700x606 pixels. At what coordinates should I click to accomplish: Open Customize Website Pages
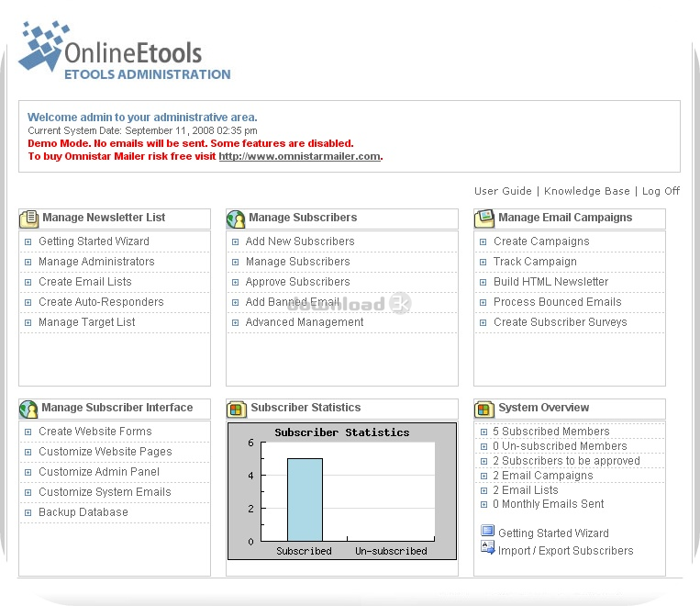tap(105, 452)
